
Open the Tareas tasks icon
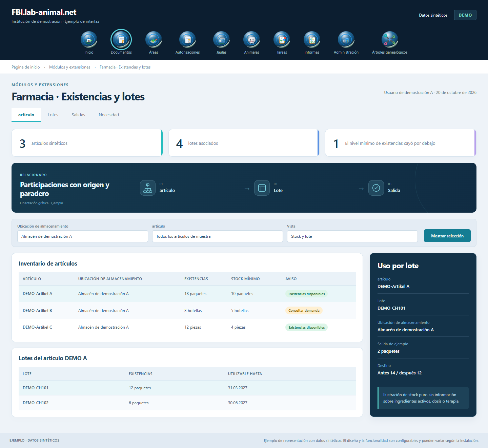pyautogui.click(x=282, y=40)
